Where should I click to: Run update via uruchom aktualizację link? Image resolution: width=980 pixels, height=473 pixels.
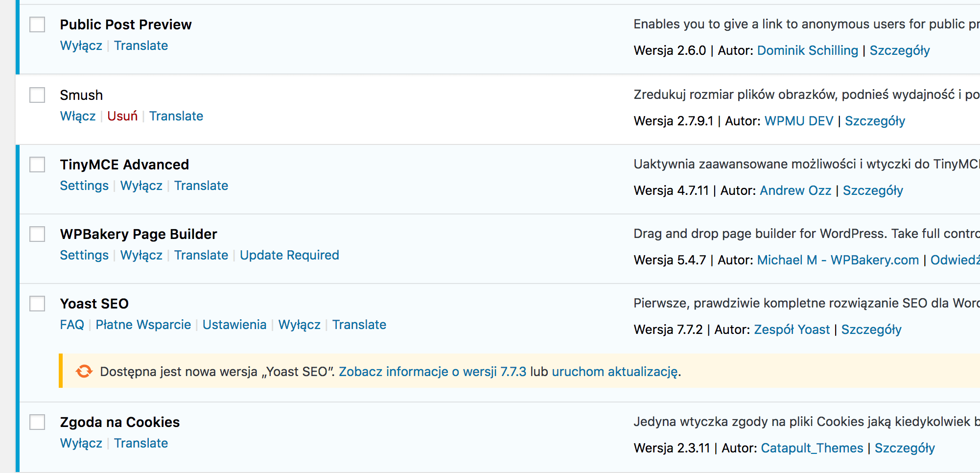pyautogui.click(x=615, y=372)
